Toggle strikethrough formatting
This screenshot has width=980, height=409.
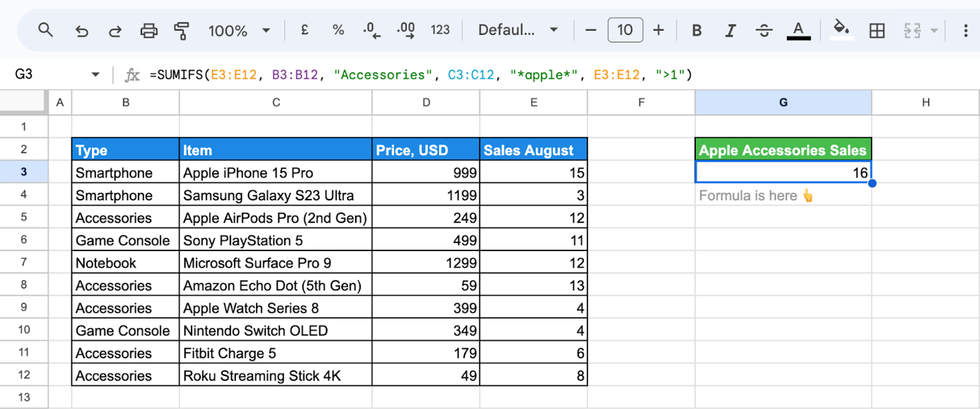point(765,30)
